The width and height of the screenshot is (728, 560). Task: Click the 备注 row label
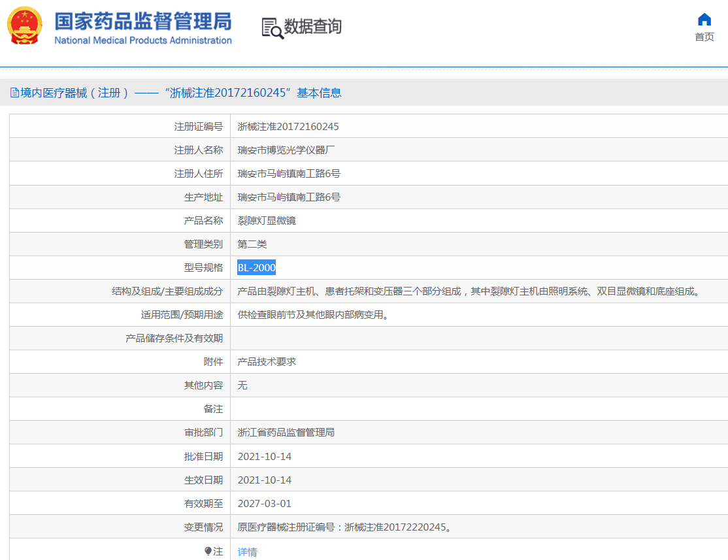point(213,409)
